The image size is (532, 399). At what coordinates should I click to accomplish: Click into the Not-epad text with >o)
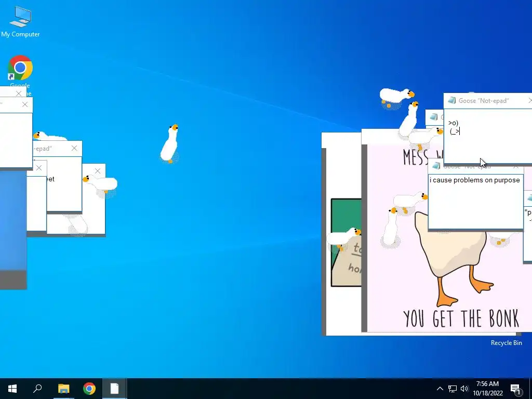click(x=488, y=136)
